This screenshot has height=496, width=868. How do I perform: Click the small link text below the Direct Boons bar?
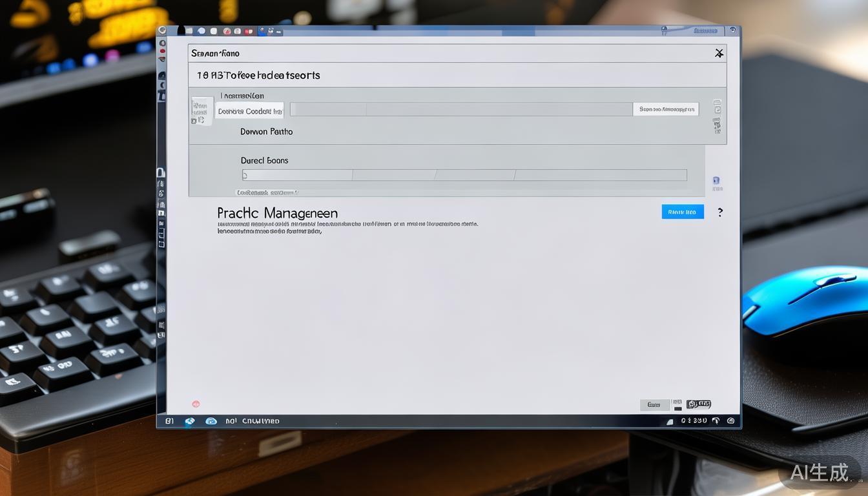(x=266, y=192)
